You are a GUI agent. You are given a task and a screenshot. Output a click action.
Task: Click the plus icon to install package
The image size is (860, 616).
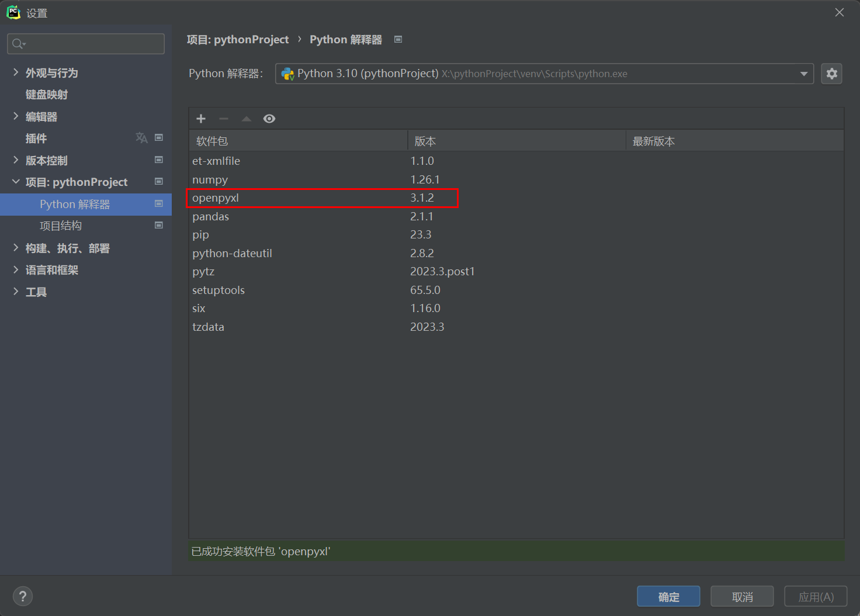point(201,119)
